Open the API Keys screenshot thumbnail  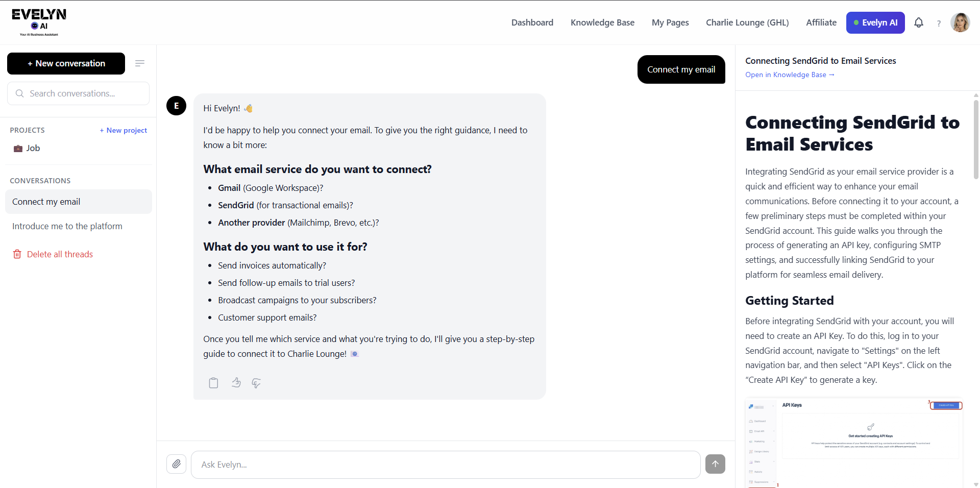pos(854,443)
